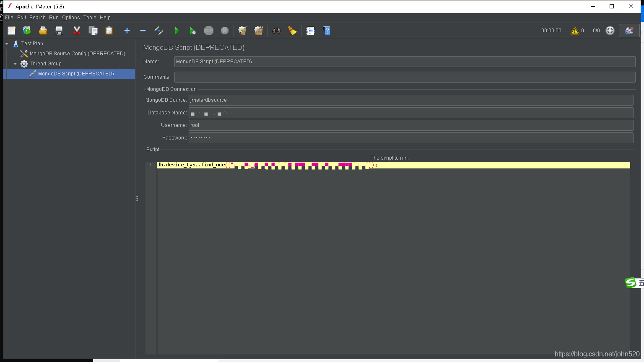Select Thread Group in the tree
The height and width of the screenshot is (362, 644).
click(x=45, y=64)
